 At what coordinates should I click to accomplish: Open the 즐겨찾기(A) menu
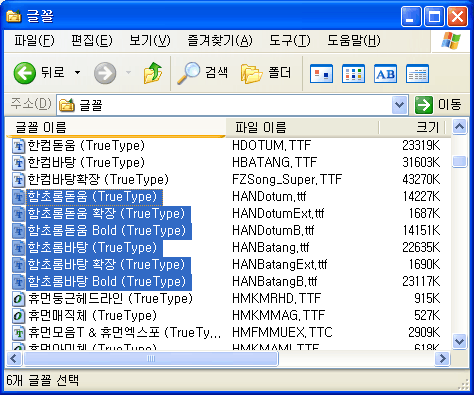click(220, 41)
